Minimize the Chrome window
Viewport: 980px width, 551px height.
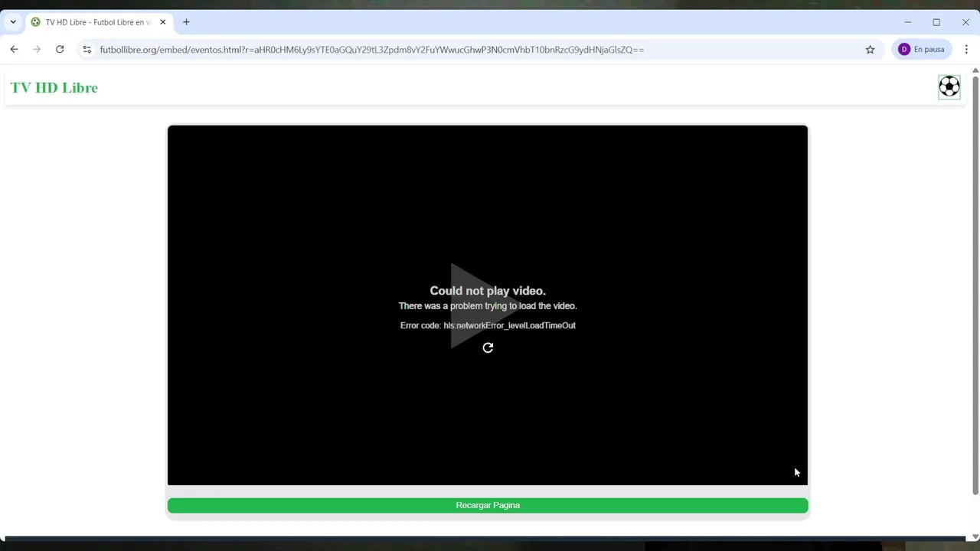[907, 22]
